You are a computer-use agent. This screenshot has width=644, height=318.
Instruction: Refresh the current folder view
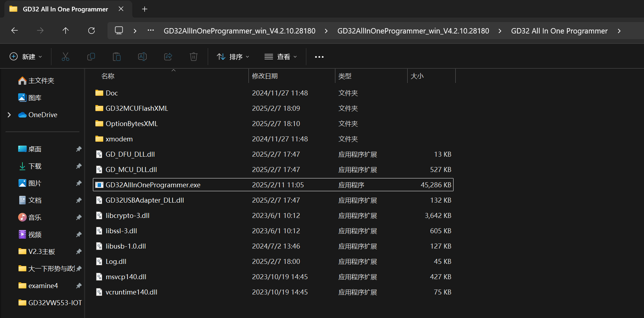(91, 31)
